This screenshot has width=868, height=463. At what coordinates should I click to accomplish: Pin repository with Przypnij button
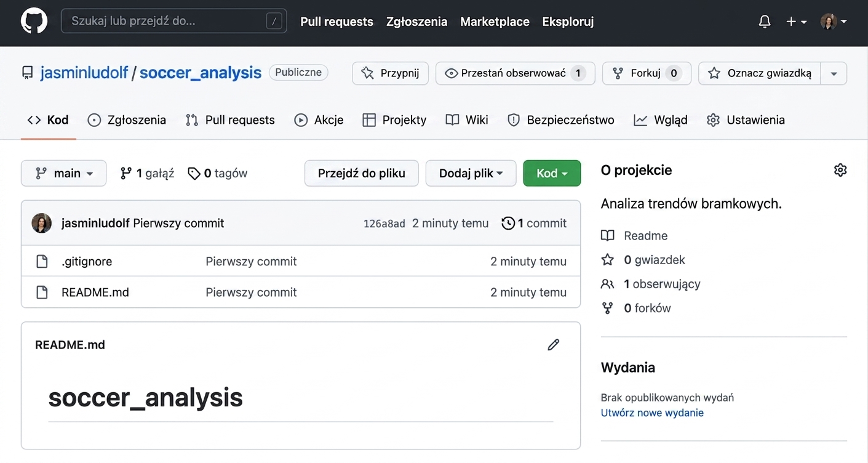tap(390, 73)
